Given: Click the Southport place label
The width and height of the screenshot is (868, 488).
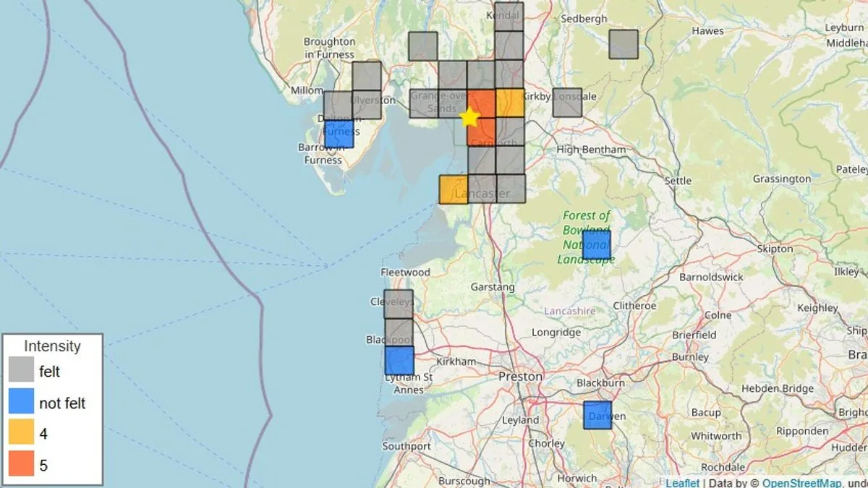Looking at the screenshot, I should click(x=407, y=446).
